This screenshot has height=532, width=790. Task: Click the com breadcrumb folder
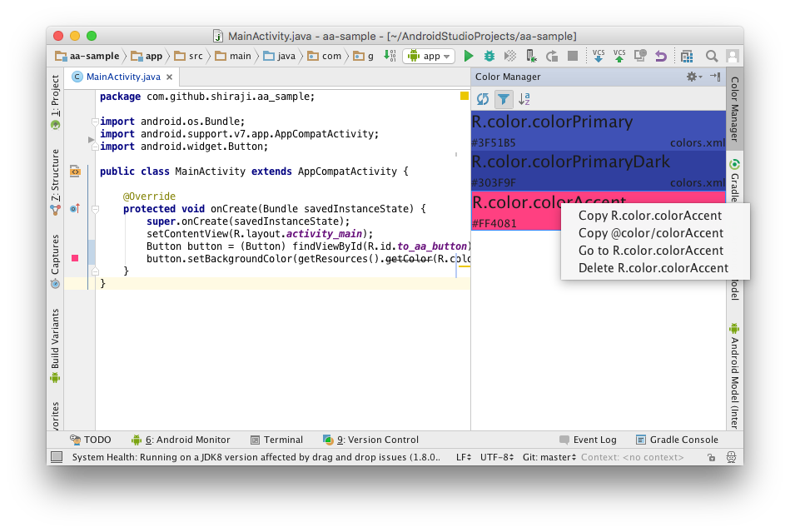pyautogui.click(x=325, y=56)
